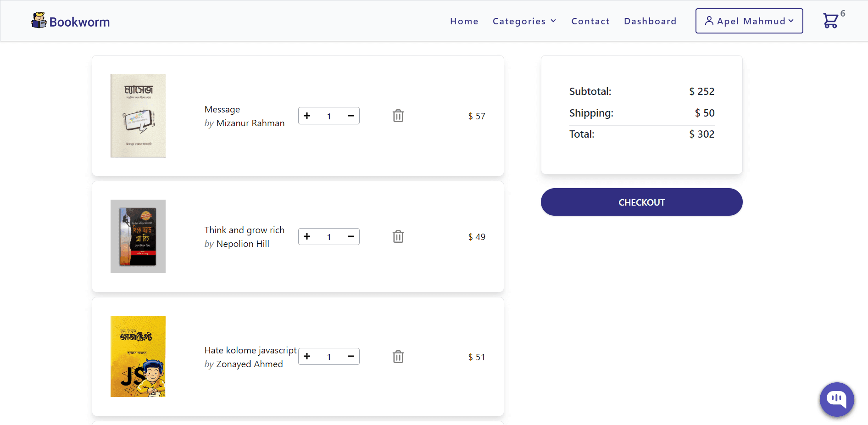Select the yellow JavaScript book cover
This screenshot has height=425, width=868.
pos(138,356)
